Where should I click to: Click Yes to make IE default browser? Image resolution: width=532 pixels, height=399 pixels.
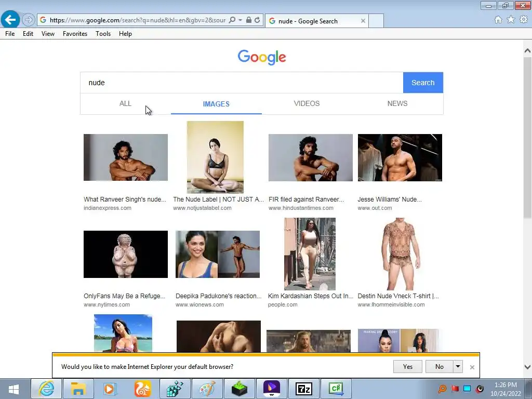tap(407, 366)
